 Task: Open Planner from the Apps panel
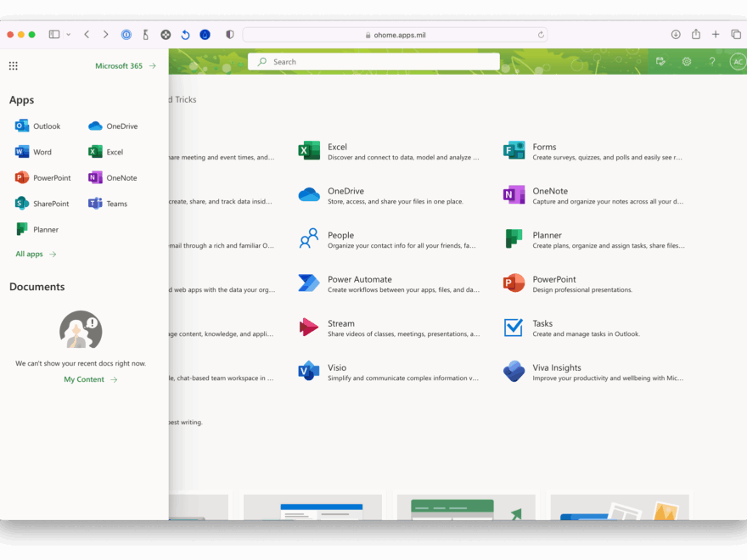click(37, 229)
